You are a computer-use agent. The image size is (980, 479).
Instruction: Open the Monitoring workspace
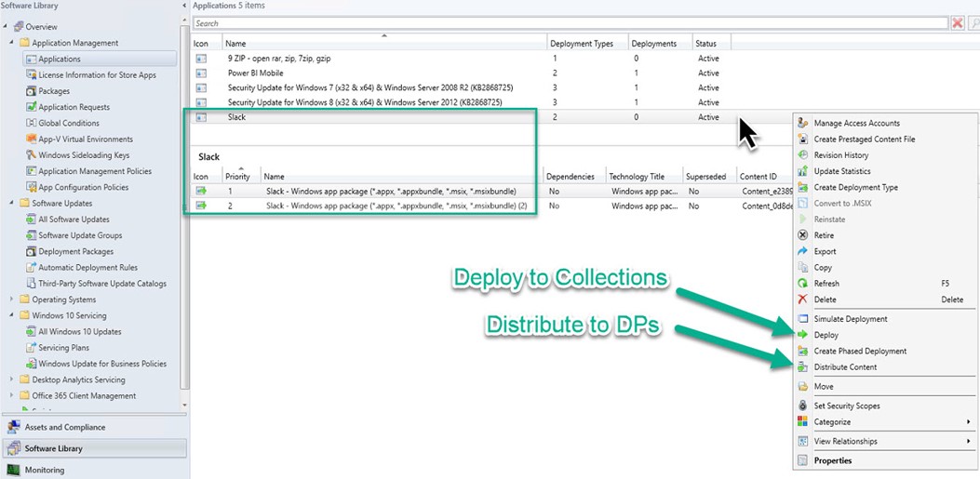45,470
